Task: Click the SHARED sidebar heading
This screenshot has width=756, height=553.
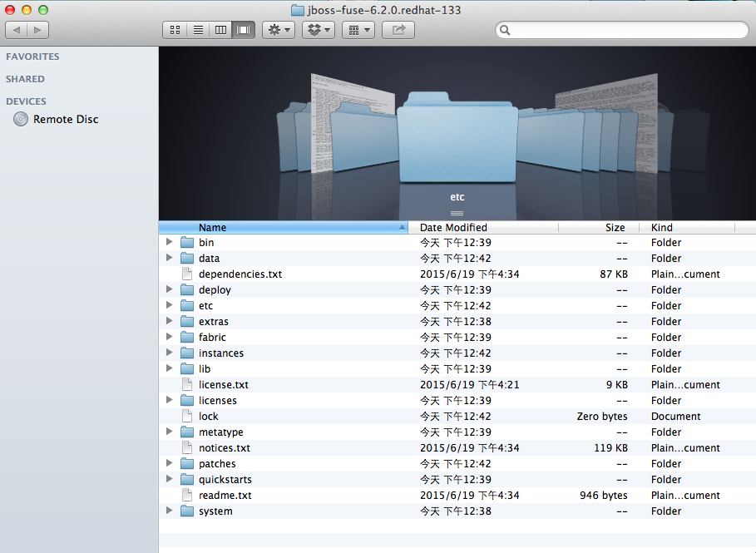Action: 25,79
